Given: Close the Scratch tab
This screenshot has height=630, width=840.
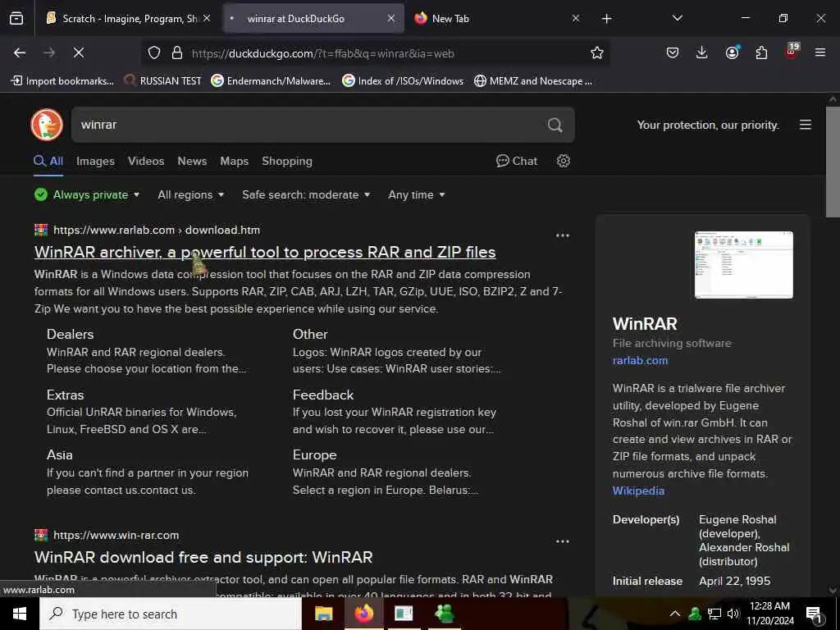Looking at the screenshot, I should click(207, 19).
